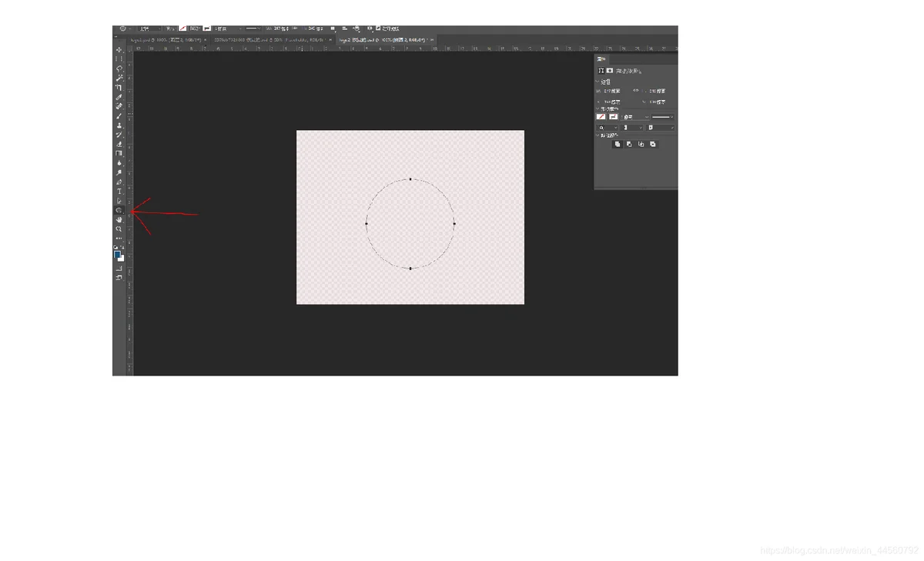Image resolution: width=924 pixels, height=561 pixels.
Task: Open path arrangement in options bar
Action: 357,28
